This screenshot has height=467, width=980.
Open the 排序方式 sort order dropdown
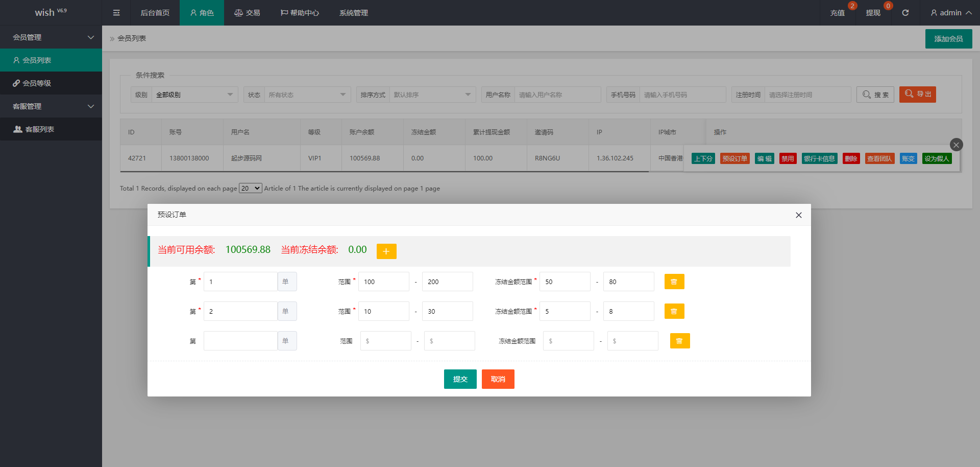point(432,95)
